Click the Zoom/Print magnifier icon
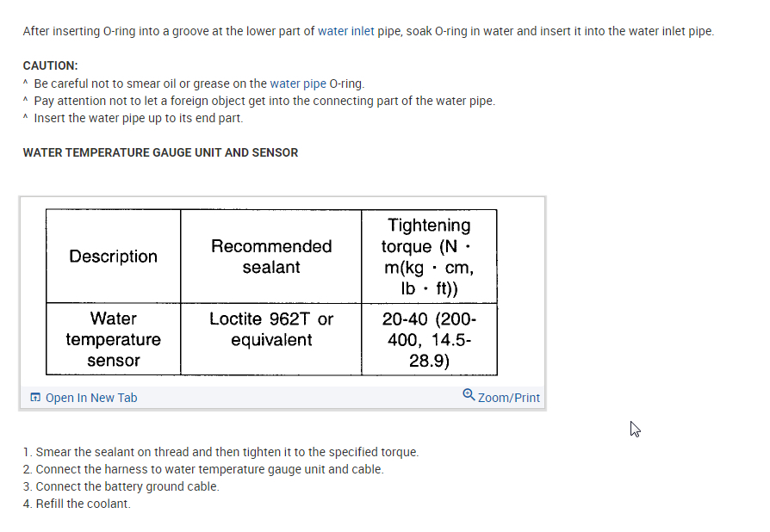 click(468, 395)
